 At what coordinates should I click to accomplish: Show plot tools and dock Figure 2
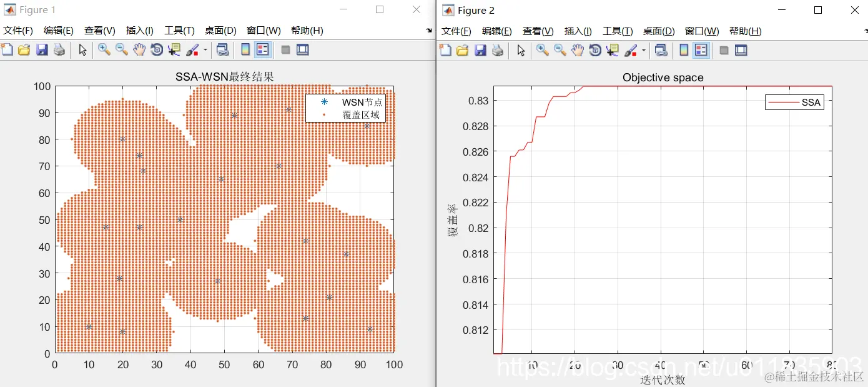click(x=741, y=51)
